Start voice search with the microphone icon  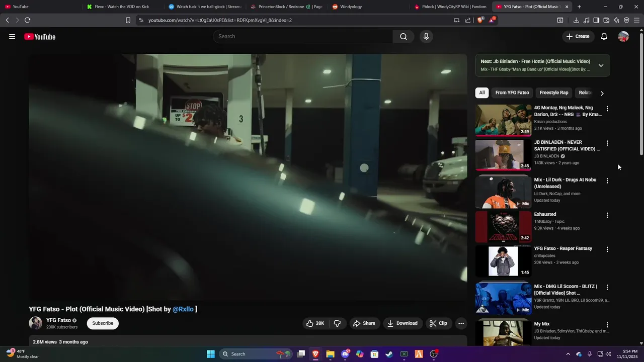[426, 36]
